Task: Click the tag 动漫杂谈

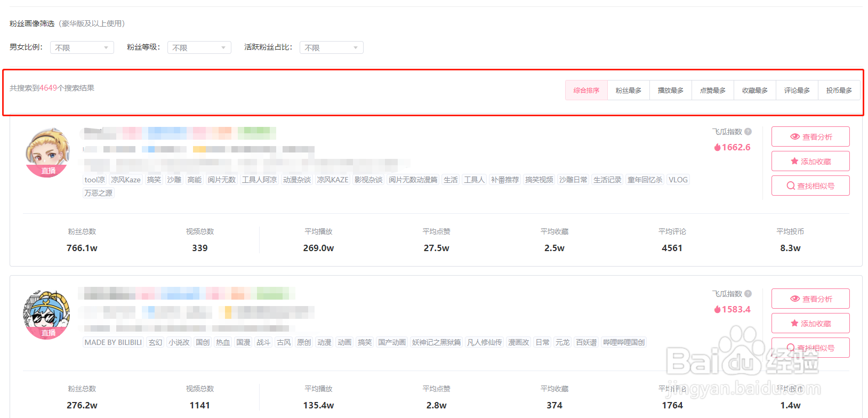Action: [x=297, y=180]
